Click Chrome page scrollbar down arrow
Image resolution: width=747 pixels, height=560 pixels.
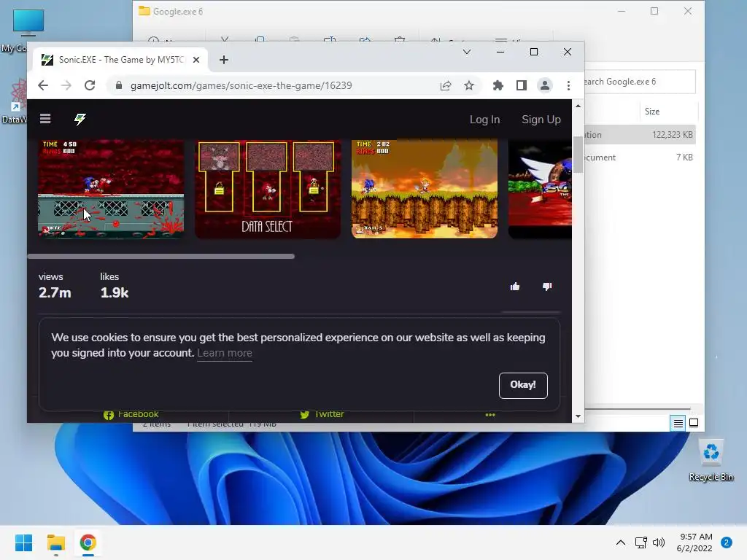tap(578, 416)
